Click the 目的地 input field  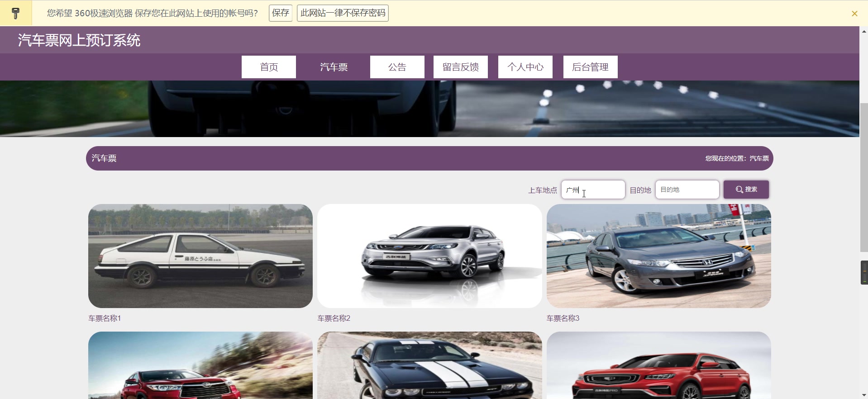pyautogui.click(x=687, y=190)
